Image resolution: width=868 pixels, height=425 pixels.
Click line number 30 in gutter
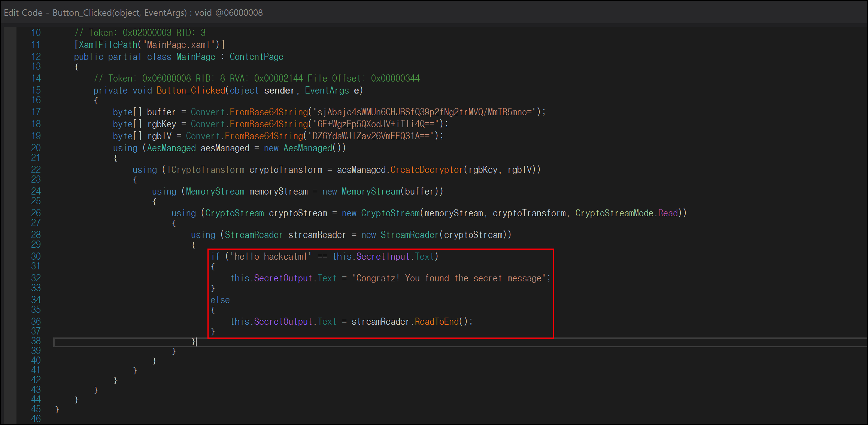coord(36,257)
